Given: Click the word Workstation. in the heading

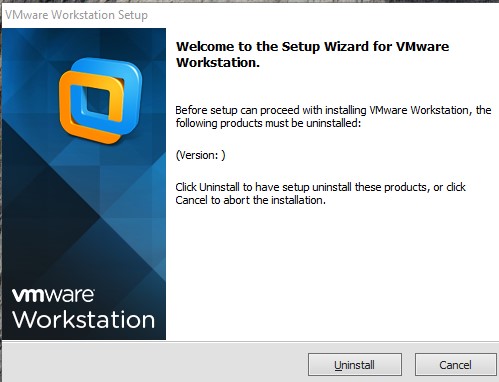Looking at the screenshot, I should (x=218, y=62).
